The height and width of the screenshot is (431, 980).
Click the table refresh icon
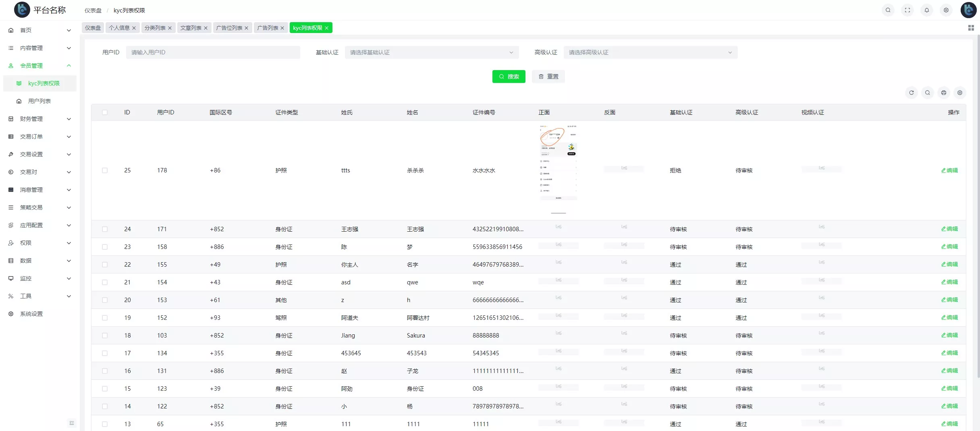click(911, 93)
